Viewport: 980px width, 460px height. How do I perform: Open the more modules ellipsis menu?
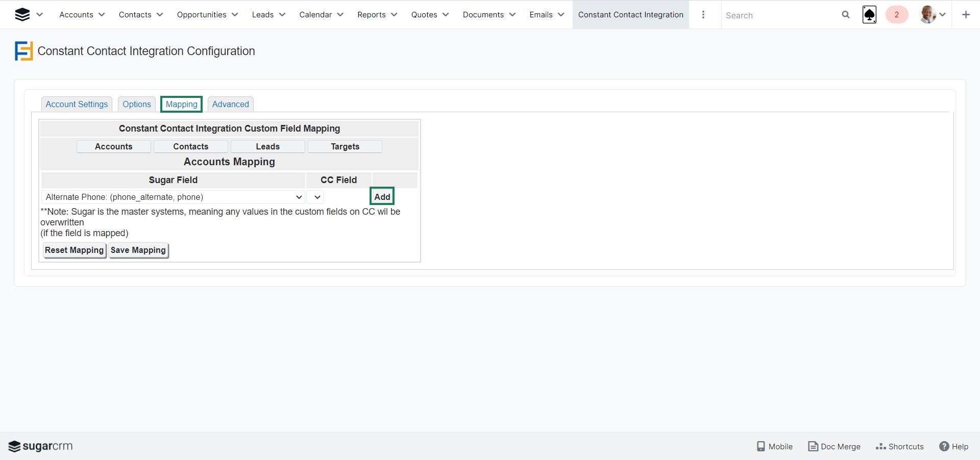703,15
